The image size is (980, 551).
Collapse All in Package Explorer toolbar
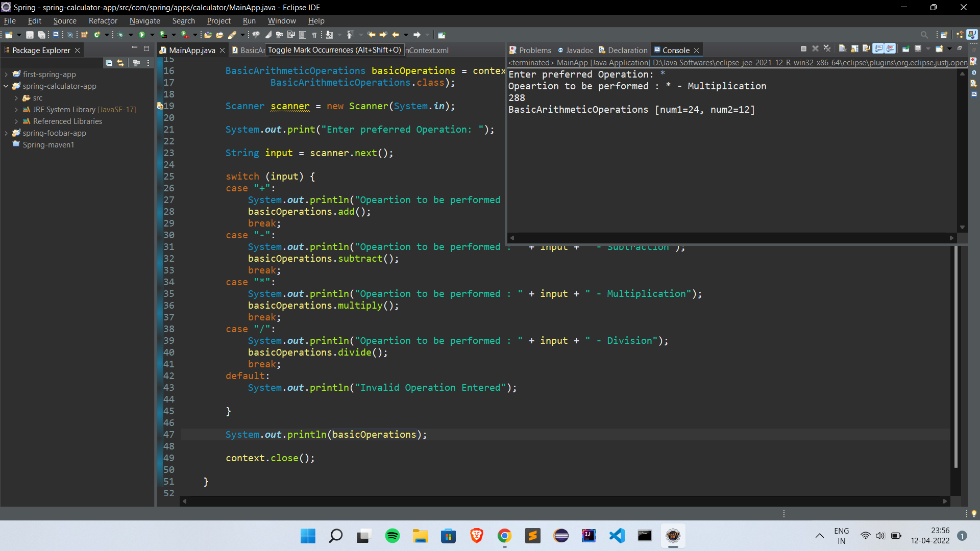click(x=109, y=63)
